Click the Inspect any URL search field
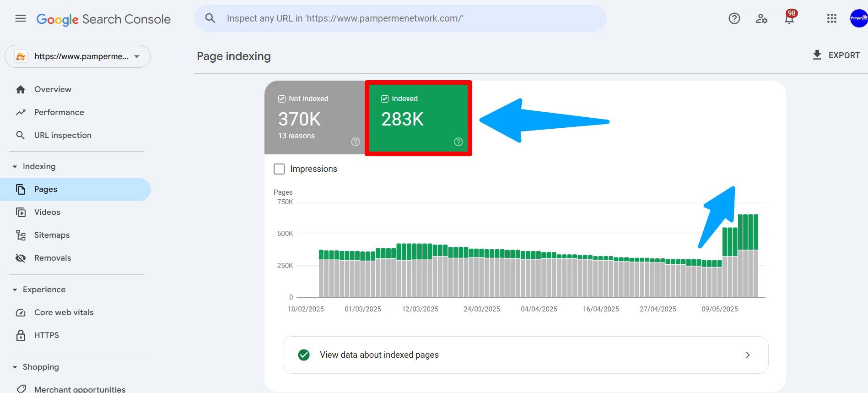Viewport: 868px width, 393px height. (400, 18)
